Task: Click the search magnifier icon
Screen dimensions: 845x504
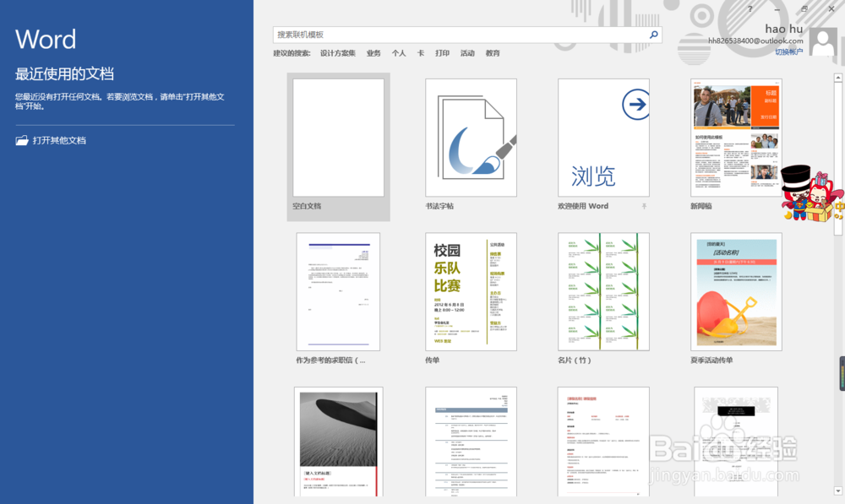Action: [x=651, y=36]
